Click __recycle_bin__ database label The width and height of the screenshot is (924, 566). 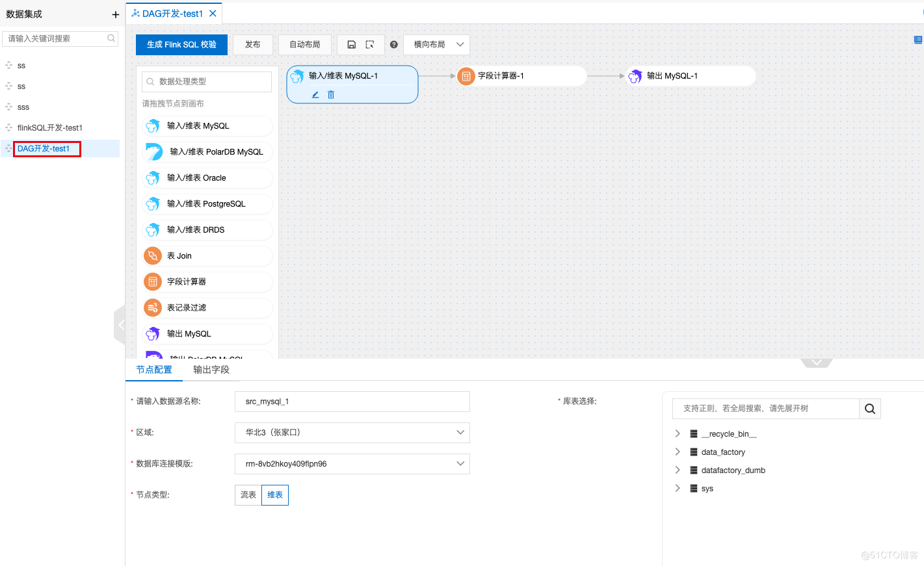(729, 434)
